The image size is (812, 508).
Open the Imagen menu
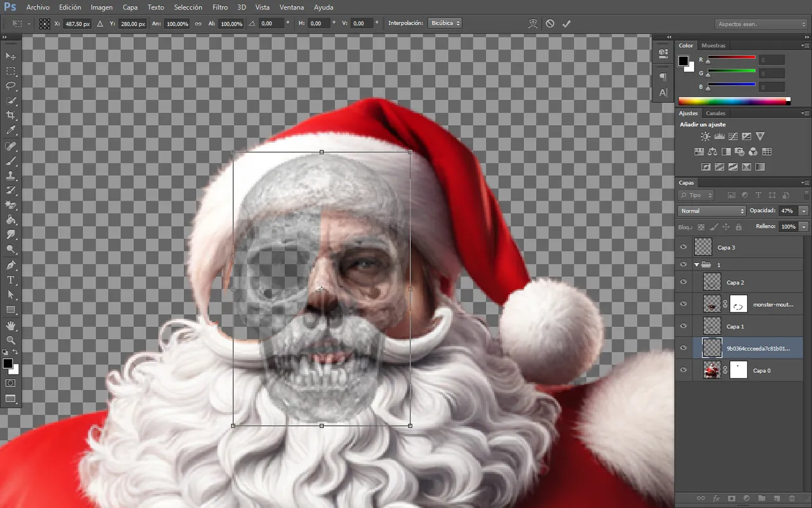pos(101,8)
